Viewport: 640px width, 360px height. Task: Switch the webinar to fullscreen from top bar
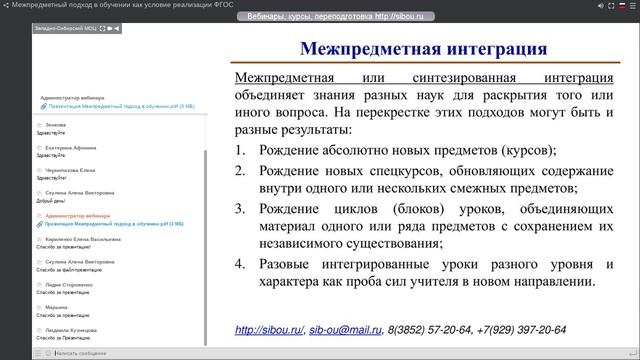(x=611, y=6)
